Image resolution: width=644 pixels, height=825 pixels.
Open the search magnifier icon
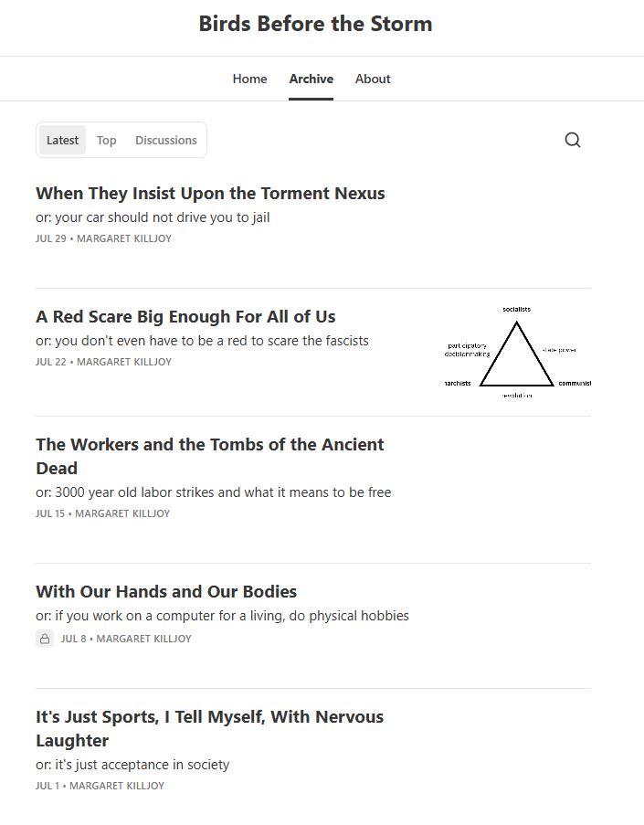pyautogui.click(x=573, y=140)
